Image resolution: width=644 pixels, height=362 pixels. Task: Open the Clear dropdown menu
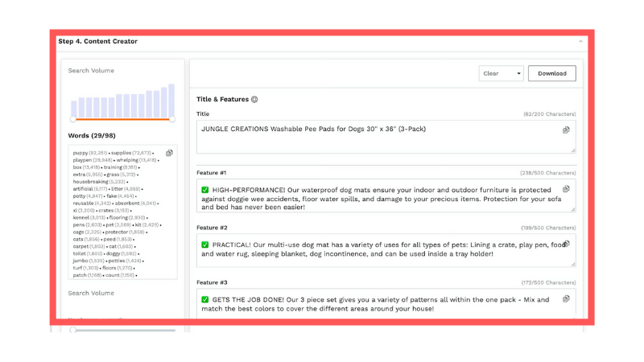tap(501, 73)
